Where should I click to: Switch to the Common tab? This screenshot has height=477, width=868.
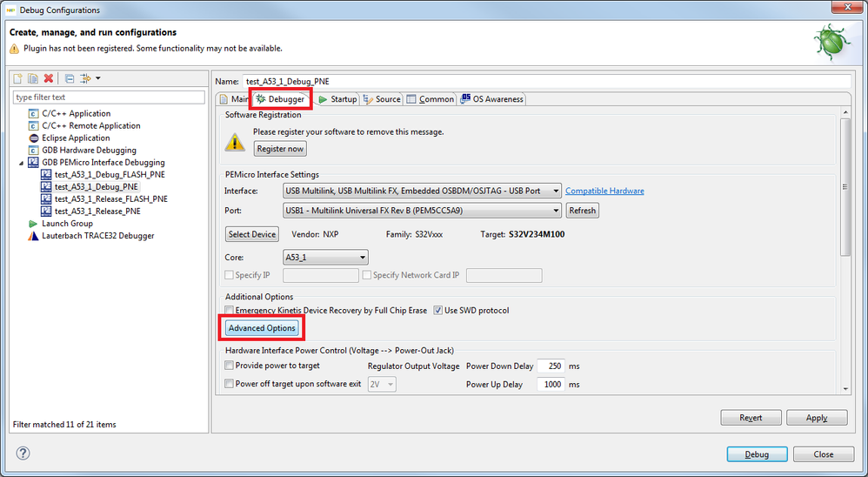point(431,99)
